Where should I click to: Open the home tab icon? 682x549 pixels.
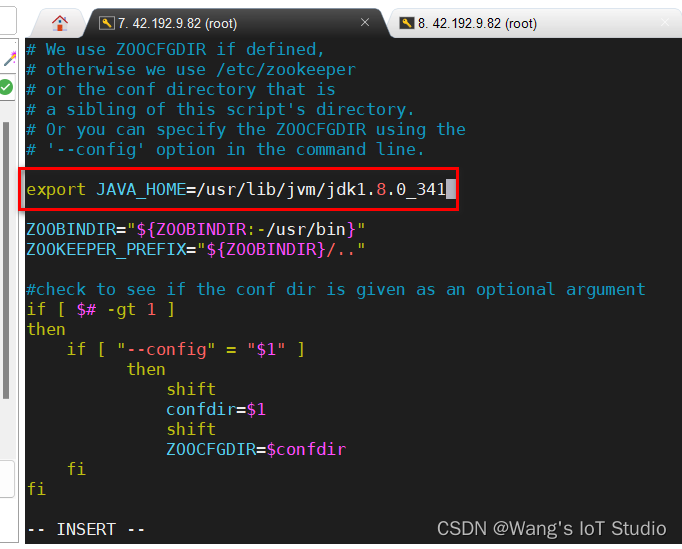[60, 23]
